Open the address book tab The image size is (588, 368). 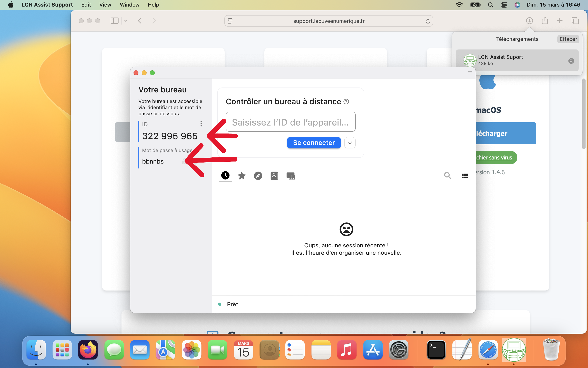274,176
